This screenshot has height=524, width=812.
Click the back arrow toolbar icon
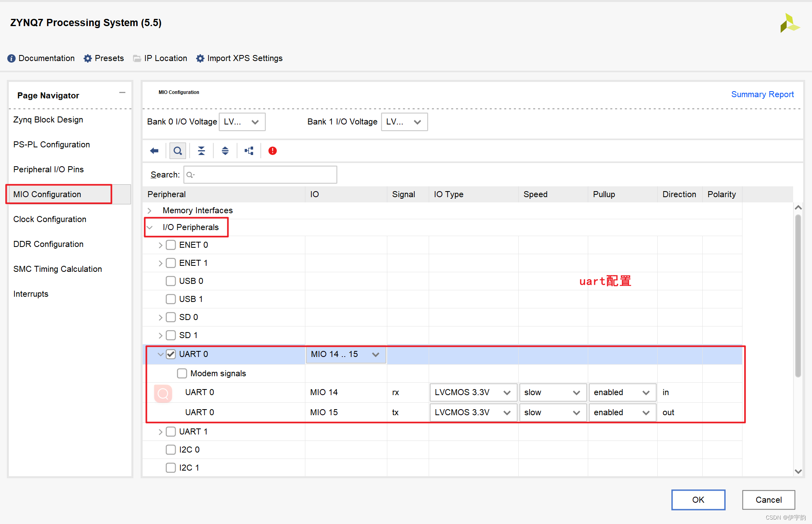[154, 151]
